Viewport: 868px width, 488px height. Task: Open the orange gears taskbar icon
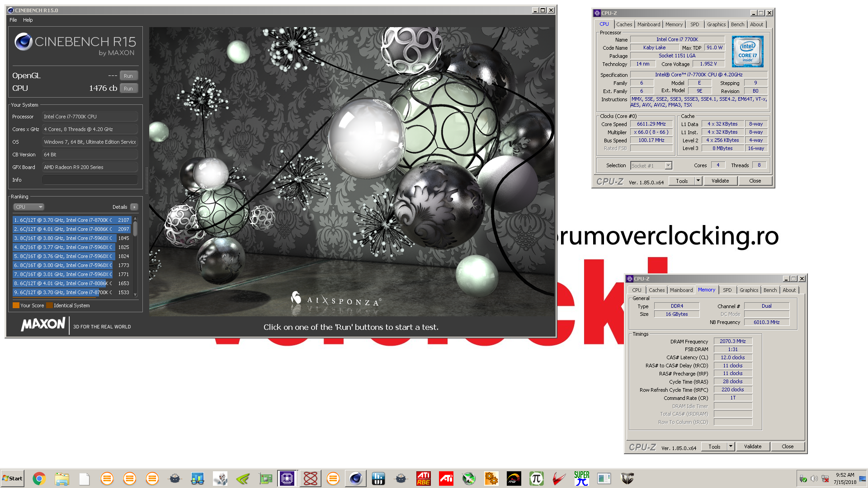(491, 479)
